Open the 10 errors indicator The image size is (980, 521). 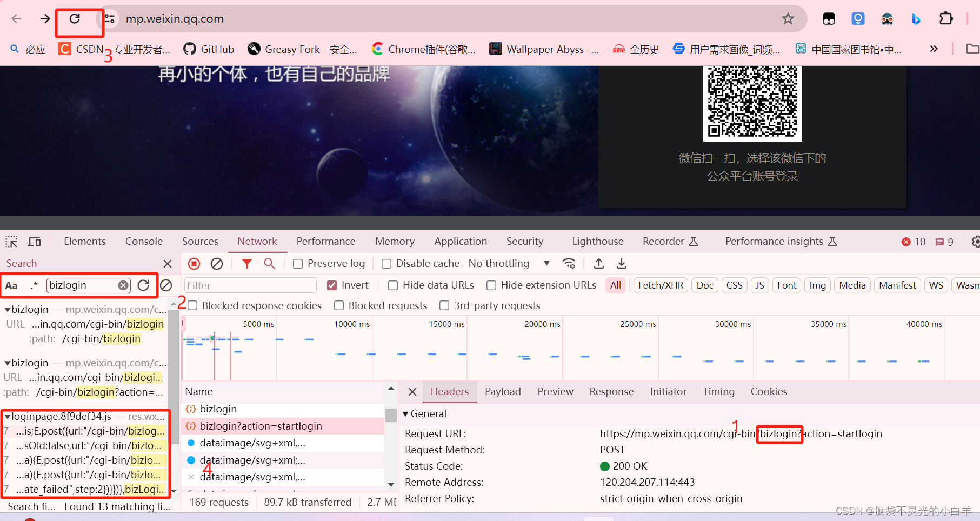914,242
